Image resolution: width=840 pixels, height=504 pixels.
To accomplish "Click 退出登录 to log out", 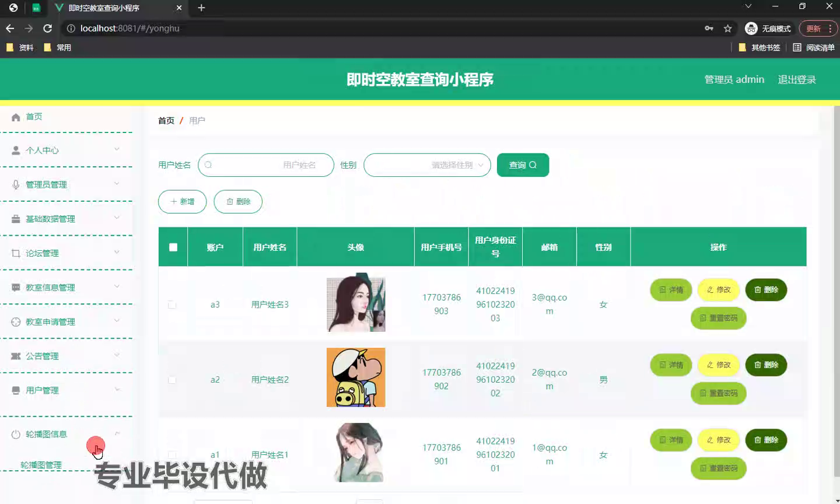I will [797, 80].
